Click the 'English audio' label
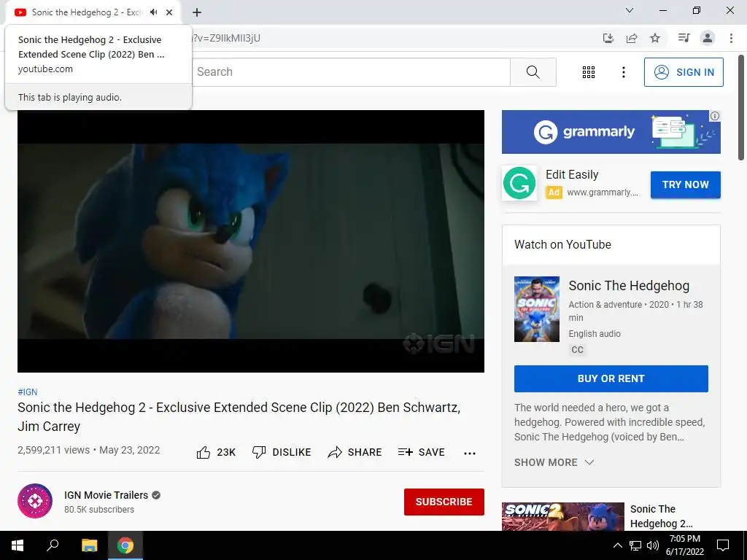This screenshot has width=747, height=560. coord(595,334)
